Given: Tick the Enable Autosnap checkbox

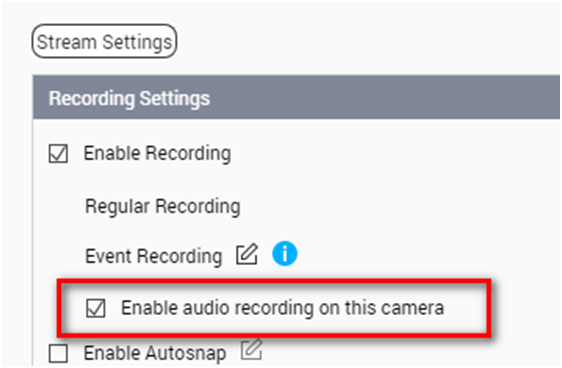Looking at the screenshot, I should 58,354.
